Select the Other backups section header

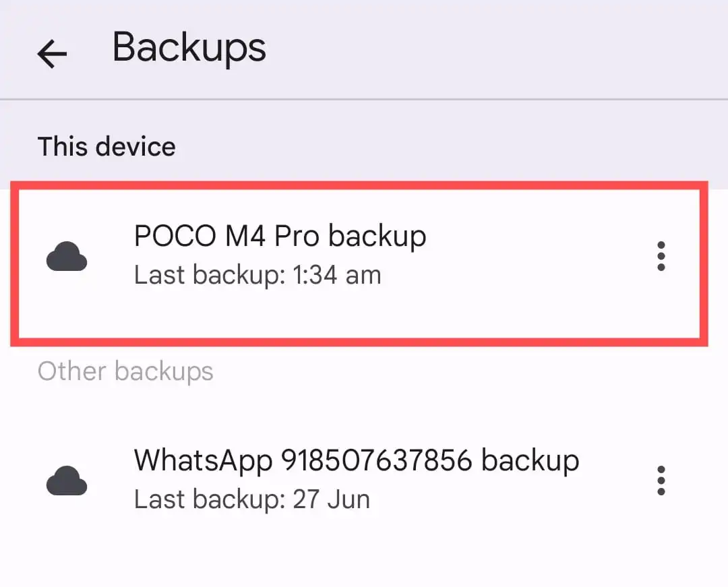coord(125,371)
